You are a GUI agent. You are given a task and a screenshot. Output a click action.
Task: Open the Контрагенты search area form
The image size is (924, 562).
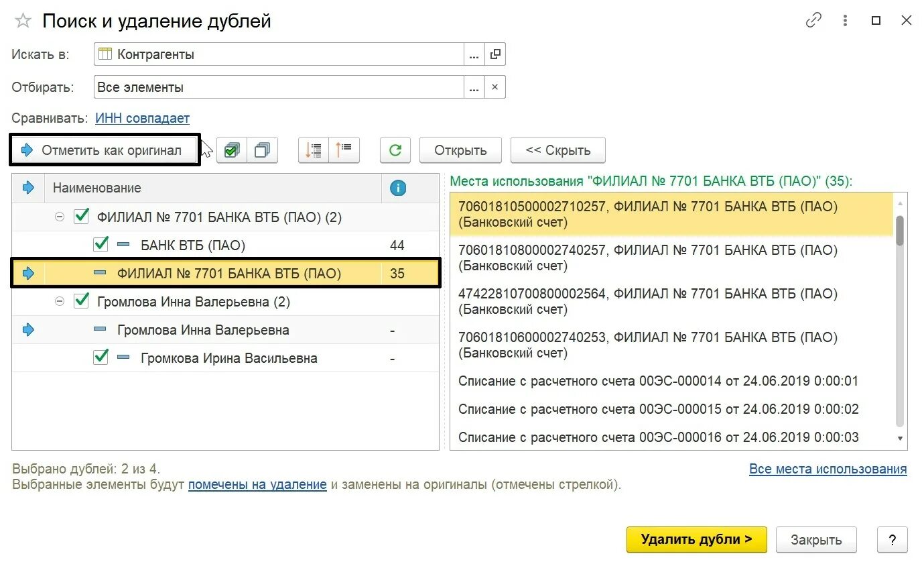[495, 54]
